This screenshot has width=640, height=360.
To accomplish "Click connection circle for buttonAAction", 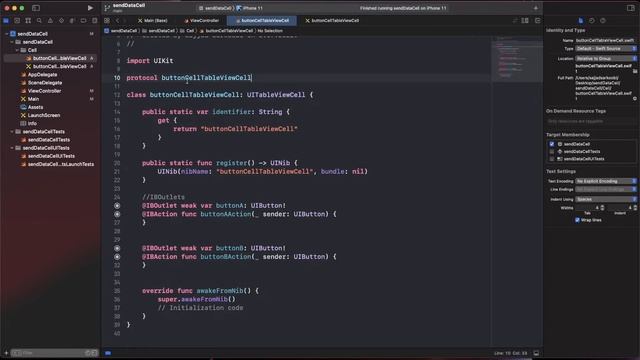I will coord(117,214).
